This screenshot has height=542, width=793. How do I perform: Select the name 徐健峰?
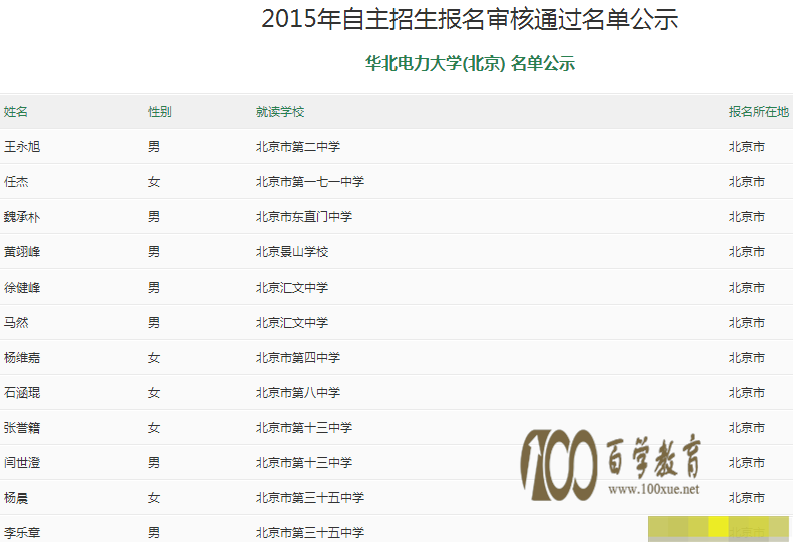tap(22, 288)
